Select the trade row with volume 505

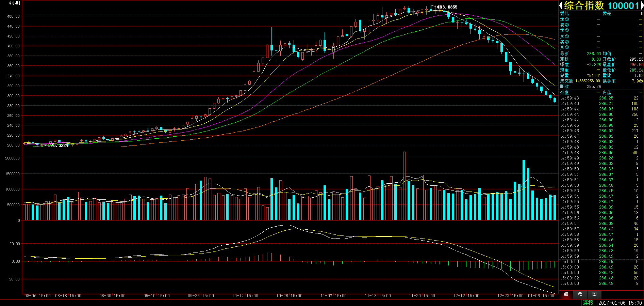pyautogui.click(x=601, y=153)
